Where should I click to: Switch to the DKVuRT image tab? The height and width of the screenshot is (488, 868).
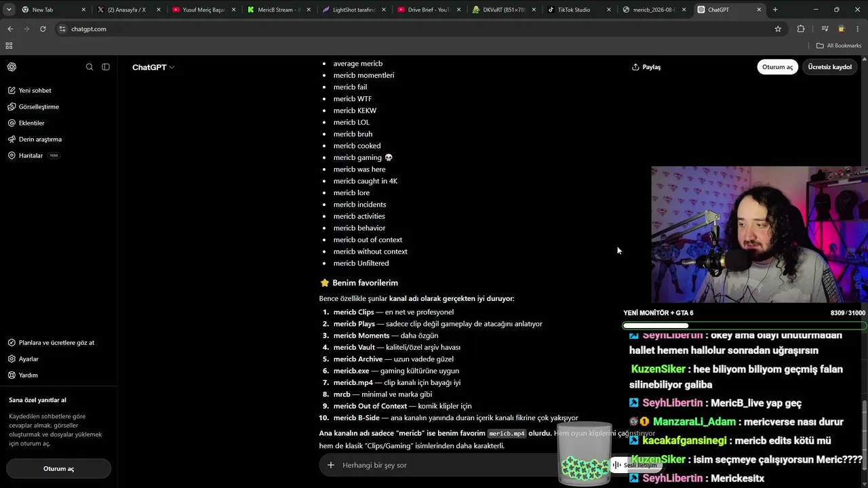pos(503,9)
